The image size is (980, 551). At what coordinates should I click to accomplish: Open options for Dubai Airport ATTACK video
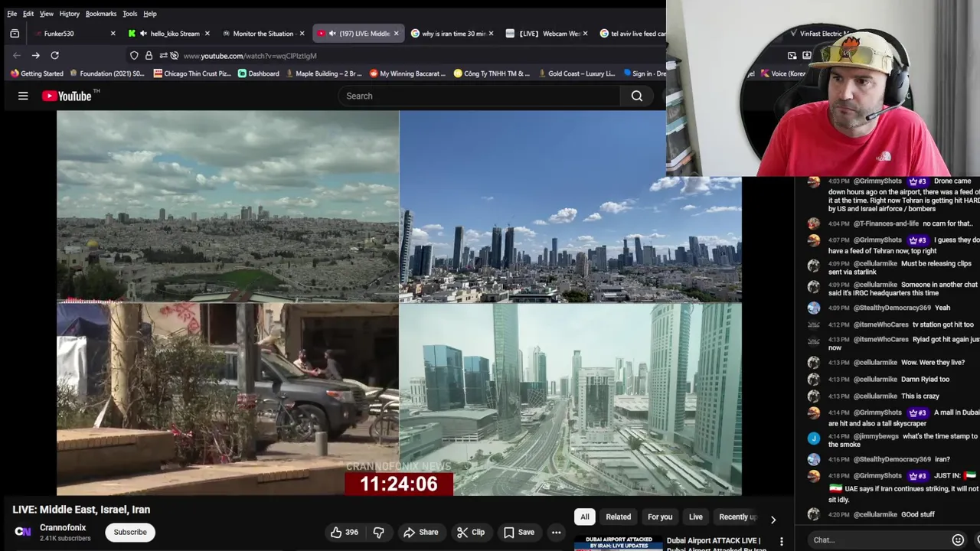pos(781,541)
